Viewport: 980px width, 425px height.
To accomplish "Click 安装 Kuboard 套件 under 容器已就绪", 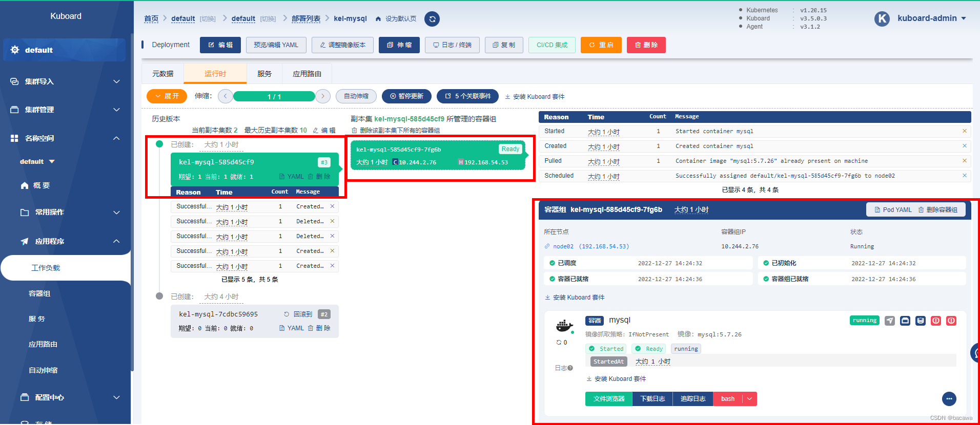I will click(575, 297).
